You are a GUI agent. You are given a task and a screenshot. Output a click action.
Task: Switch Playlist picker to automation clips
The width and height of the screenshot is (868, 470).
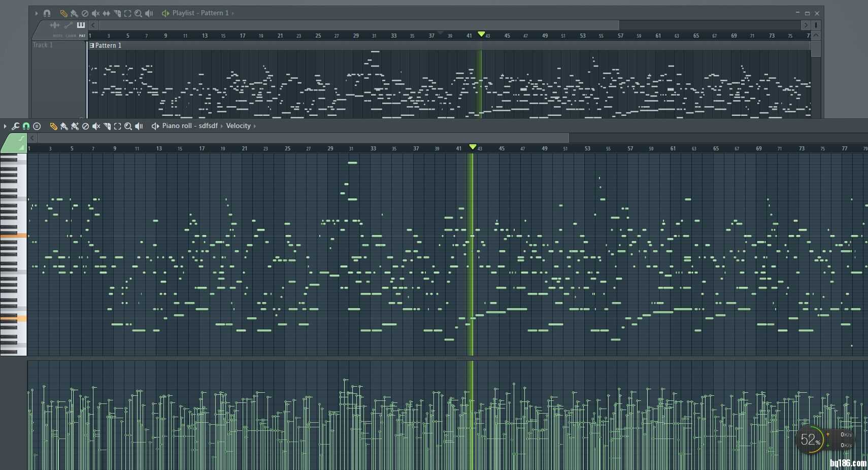coord(68,25)
